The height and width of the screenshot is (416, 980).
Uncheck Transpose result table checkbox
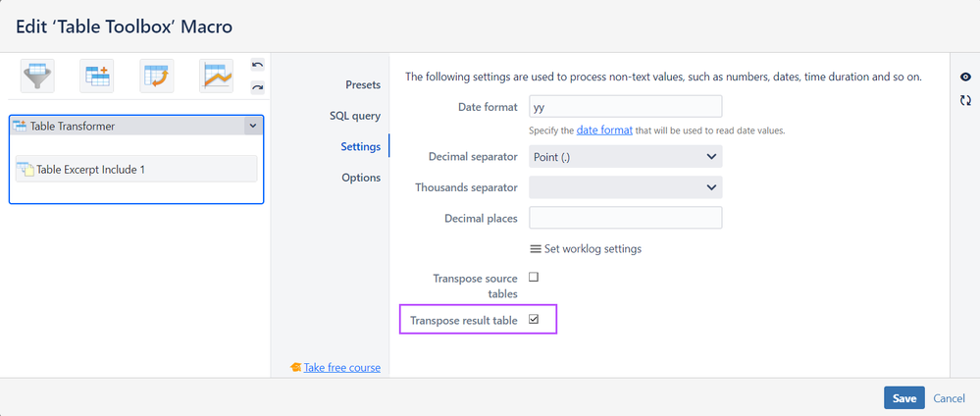point(534,319)
